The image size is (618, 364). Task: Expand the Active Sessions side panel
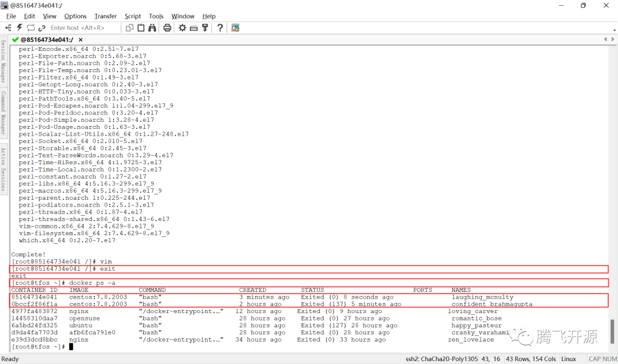click(x=3, y=169)
